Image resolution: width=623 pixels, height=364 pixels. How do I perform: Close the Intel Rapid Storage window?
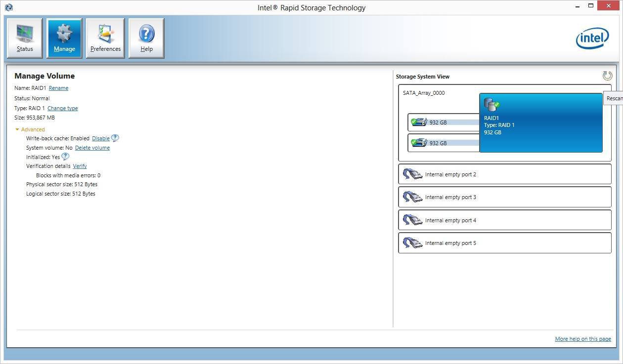tap(609, 6)
